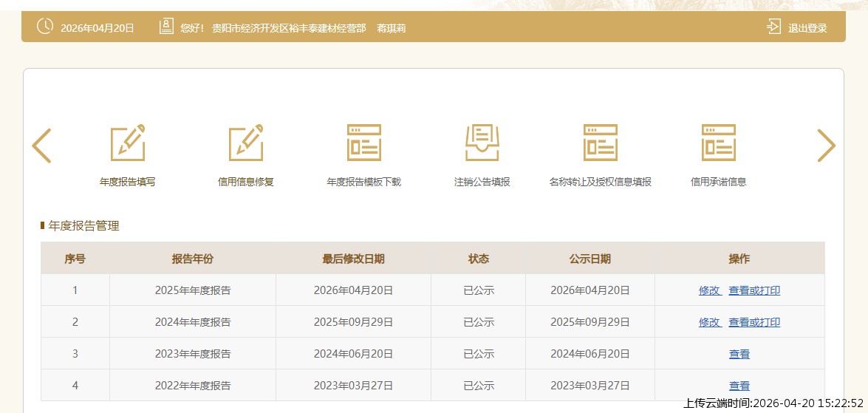Click 修改 for the 2024年年度报告

[x=709, y=323]
